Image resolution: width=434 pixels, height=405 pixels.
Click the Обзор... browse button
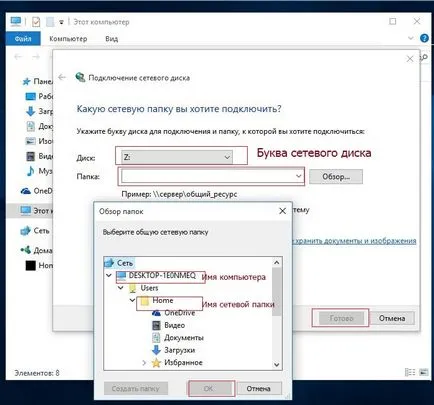point(336,177)
